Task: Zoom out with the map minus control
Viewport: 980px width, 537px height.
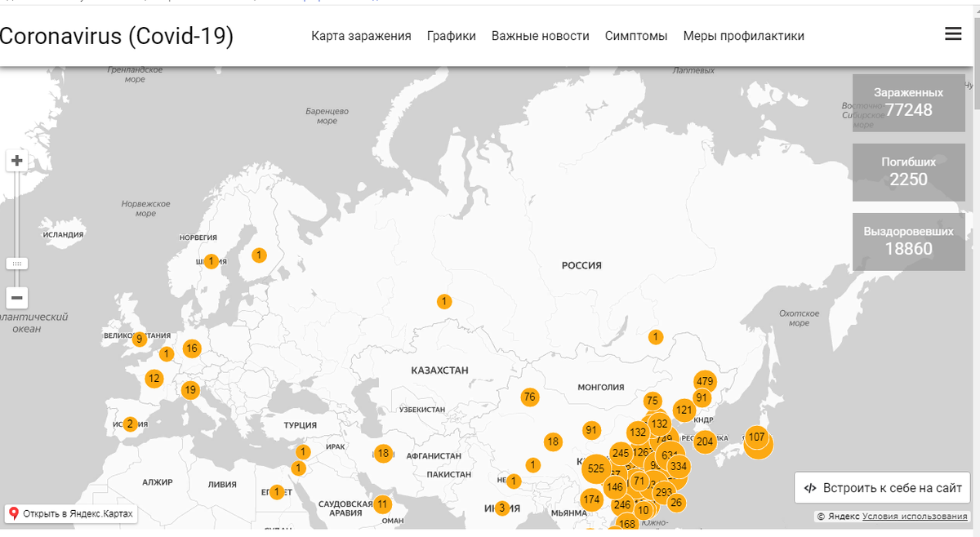Action: coord(16,297)
